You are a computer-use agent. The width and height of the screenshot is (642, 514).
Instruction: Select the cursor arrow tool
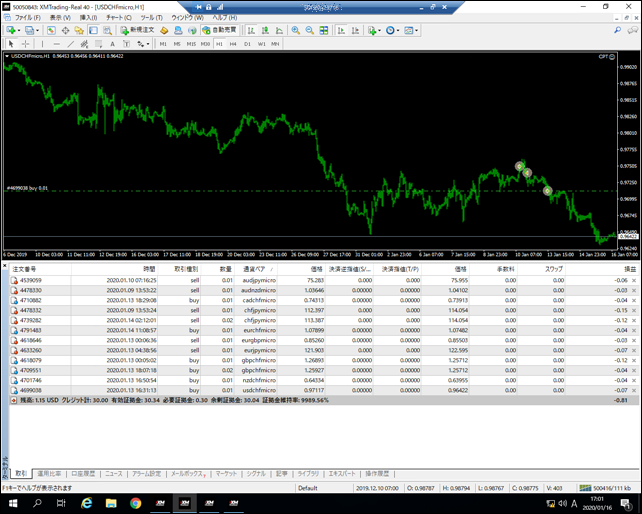pyautogui.click(x=11, y=44)
